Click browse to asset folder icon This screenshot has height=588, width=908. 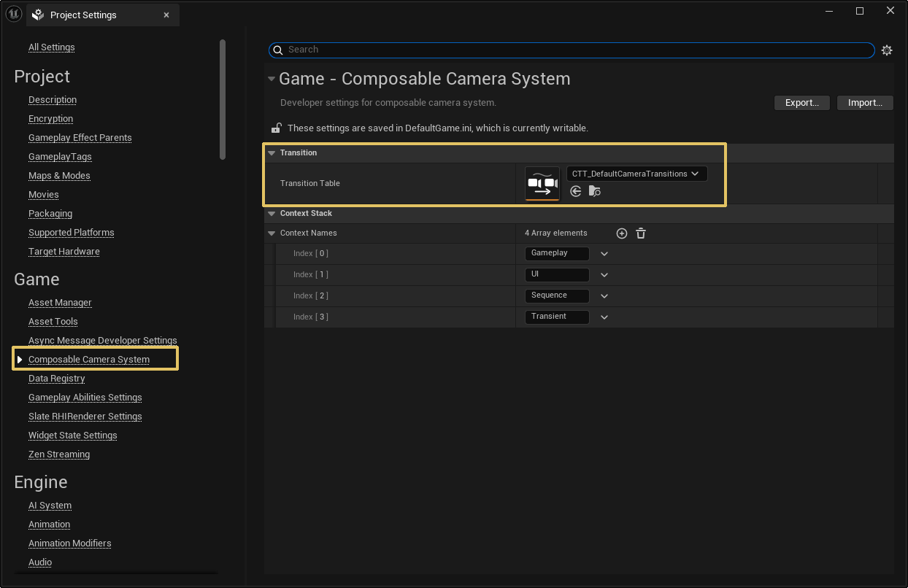[595, 191]
